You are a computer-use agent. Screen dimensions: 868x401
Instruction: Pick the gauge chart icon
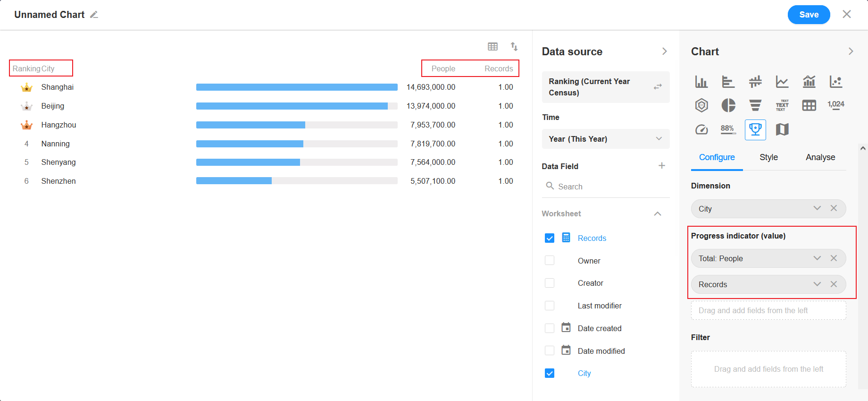click(701, 129)
